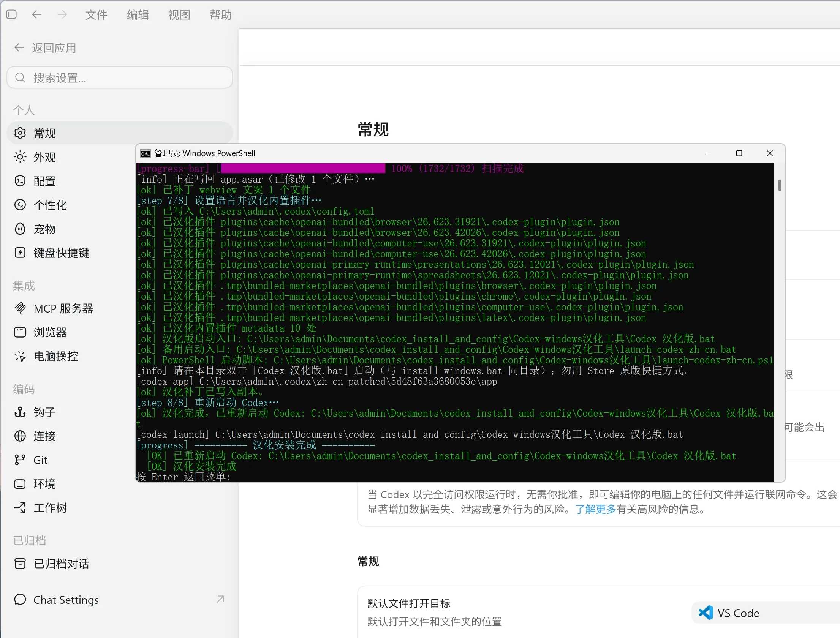This screenshot has width=840, height=638.
Task: Click the 键盘快捷键 icon
Action: 20,253
